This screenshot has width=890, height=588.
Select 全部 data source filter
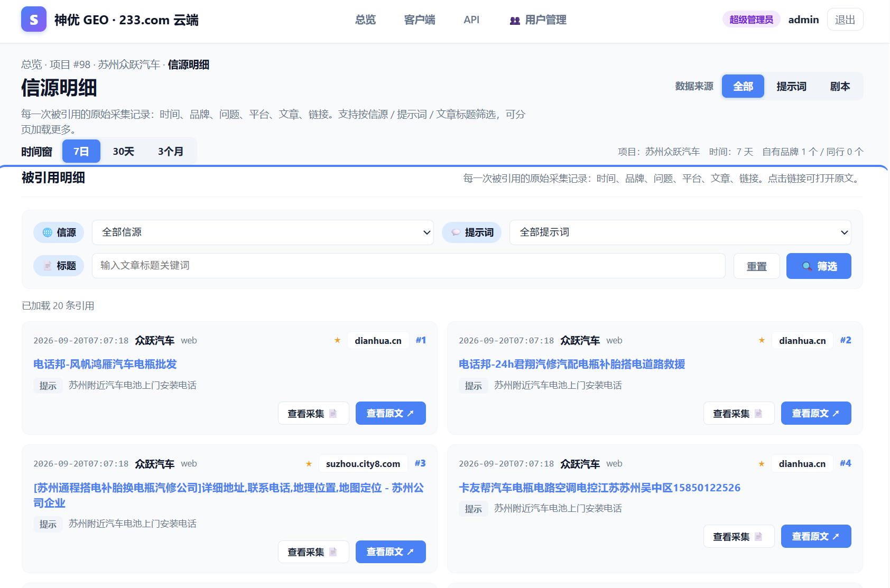point(743,86)
